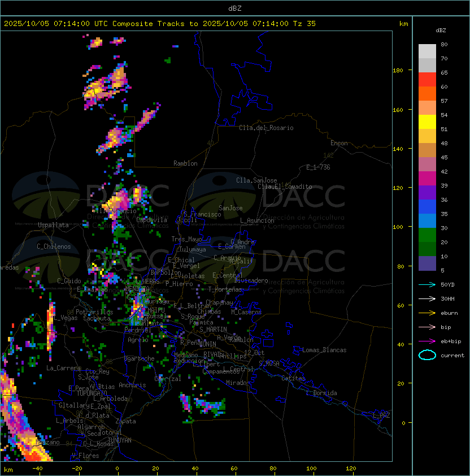Click the eburn legend label

tap(449, 313)
